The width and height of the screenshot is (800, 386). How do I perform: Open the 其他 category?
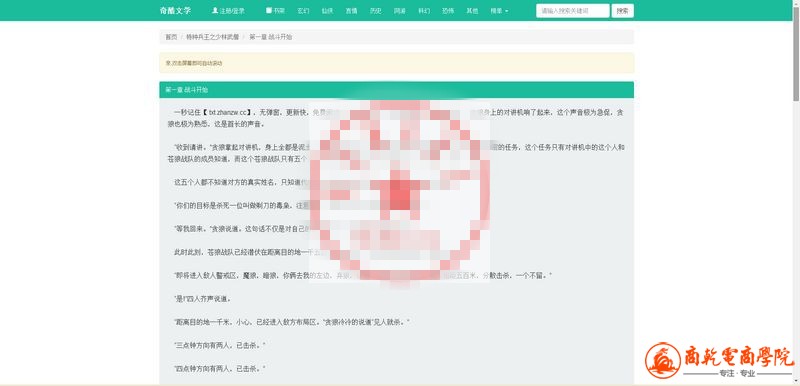coord(472,11)
